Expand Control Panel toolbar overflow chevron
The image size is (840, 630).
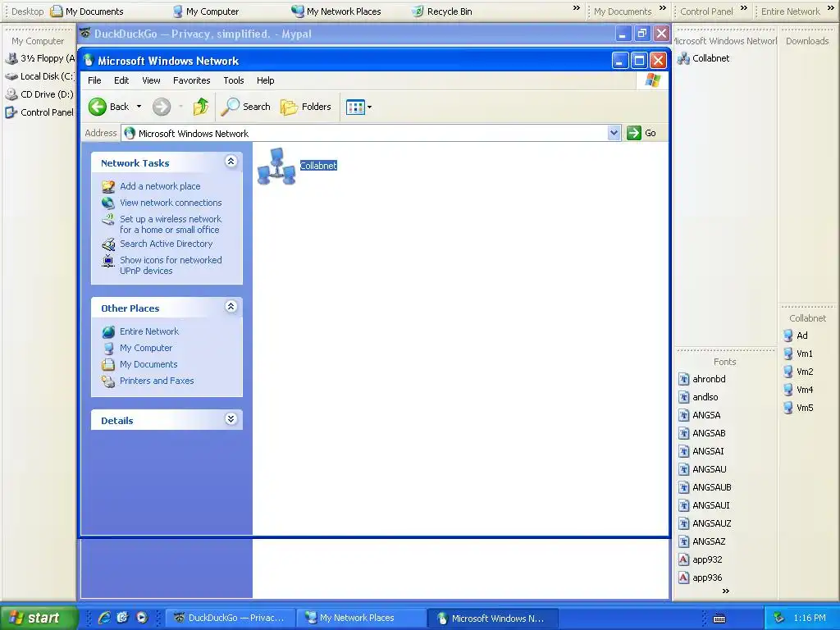[743, 8]
